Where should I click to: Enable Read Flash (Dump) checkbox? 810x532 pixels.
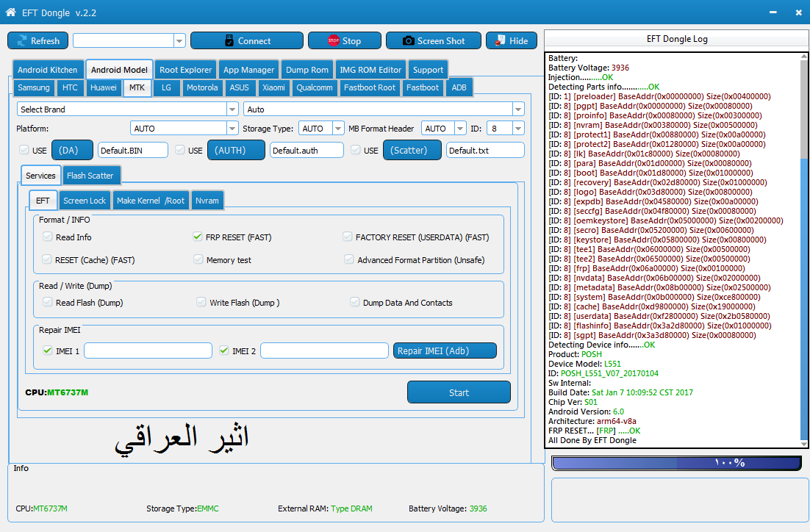tap(48, 302)
